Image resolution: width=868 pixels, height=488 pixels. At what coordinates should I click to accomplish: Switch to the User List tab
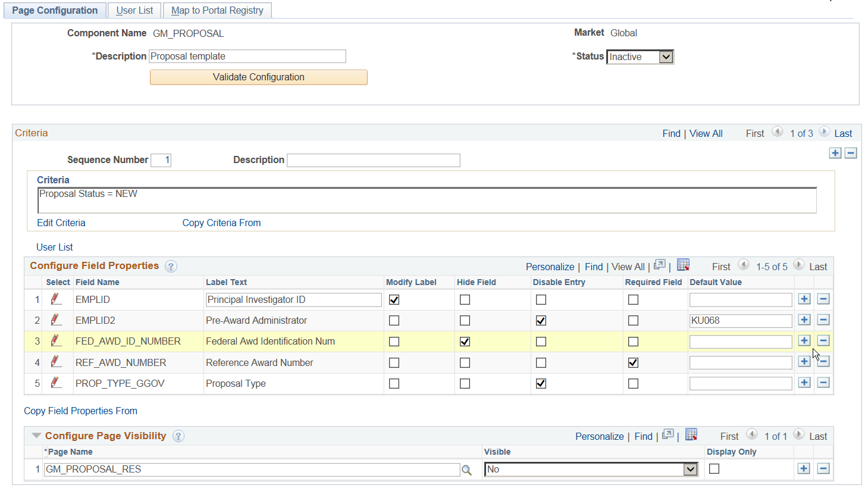(134, 11)
